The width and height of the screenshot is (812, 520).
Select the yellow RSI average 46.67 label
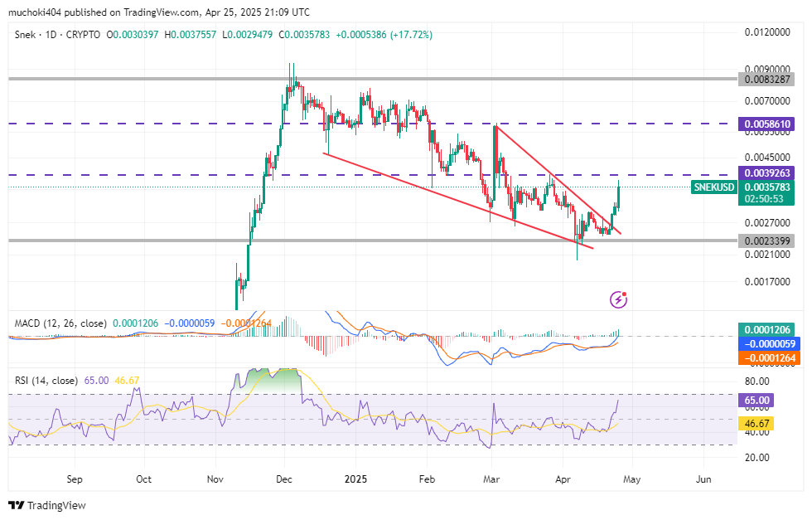(757, 424)
